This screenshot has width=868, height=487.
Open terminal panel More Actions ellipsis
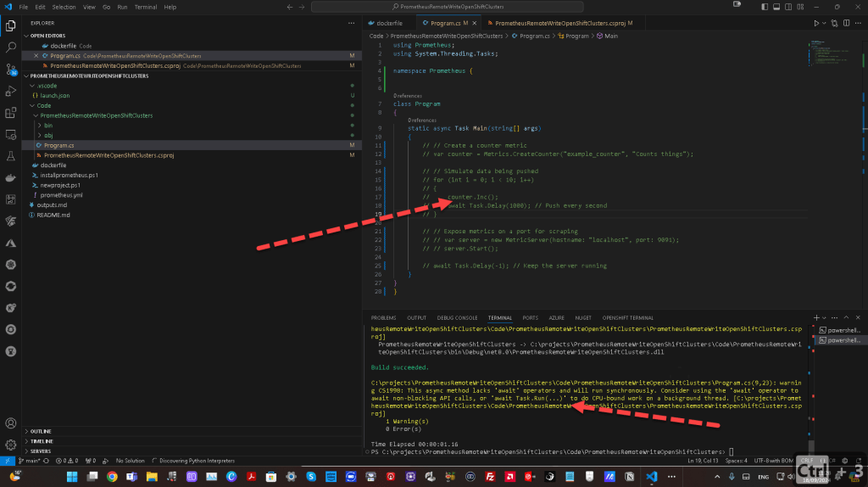(834, 317)
